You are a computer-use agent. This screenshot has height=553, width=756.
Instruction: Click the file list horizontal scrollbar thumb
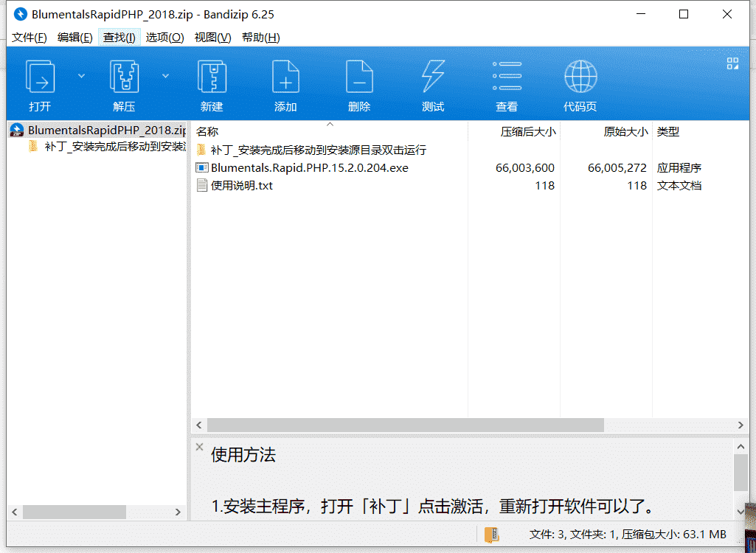coord(406,425)
